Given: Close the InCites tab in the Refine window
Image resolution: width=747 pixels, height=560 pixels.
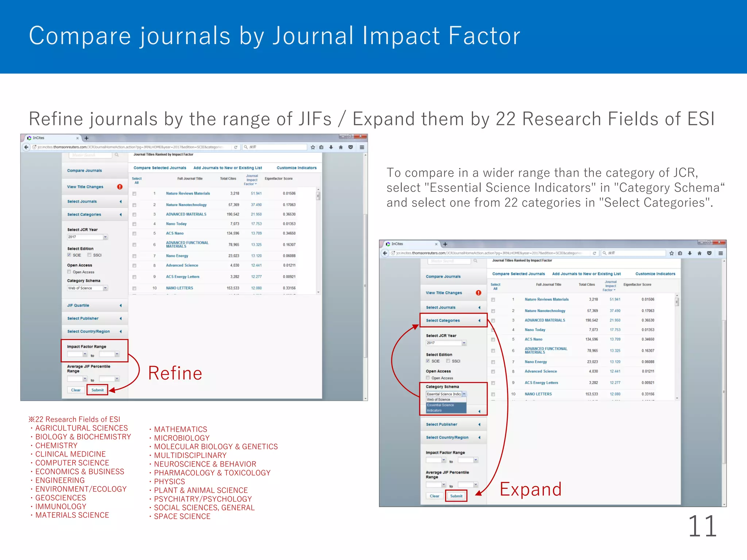Looking at the screenshot, I should (77, 138).
